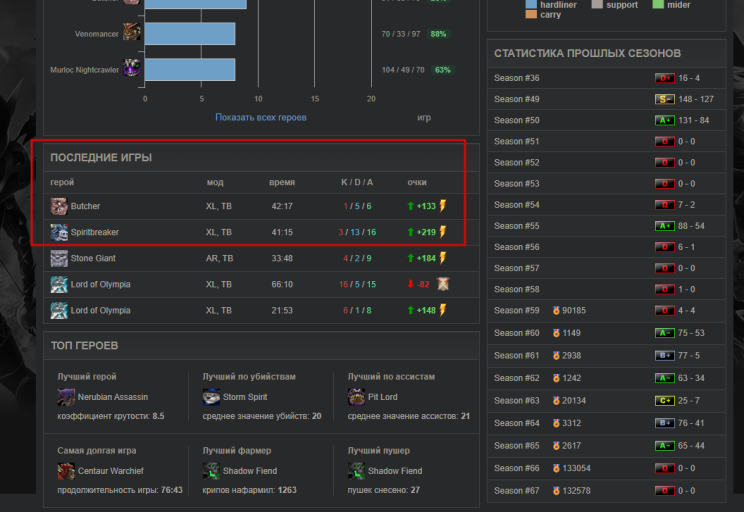Click the S- rank badge of Season #49
Screen dimensions: 744x512
tap(664, 99)
